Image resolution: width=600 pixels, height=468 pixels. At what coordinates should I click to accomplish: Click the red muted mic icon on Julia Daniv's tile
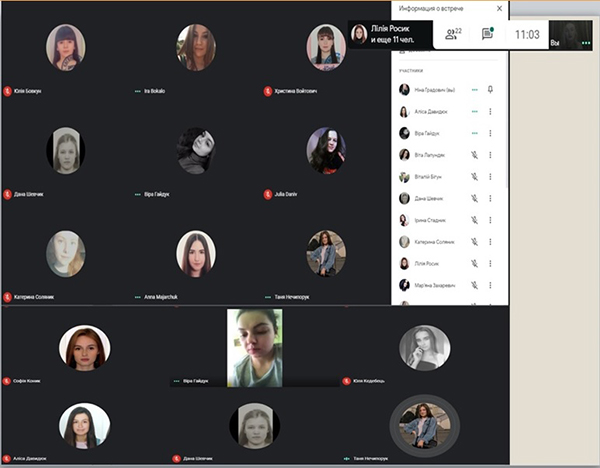coord(268,194)
